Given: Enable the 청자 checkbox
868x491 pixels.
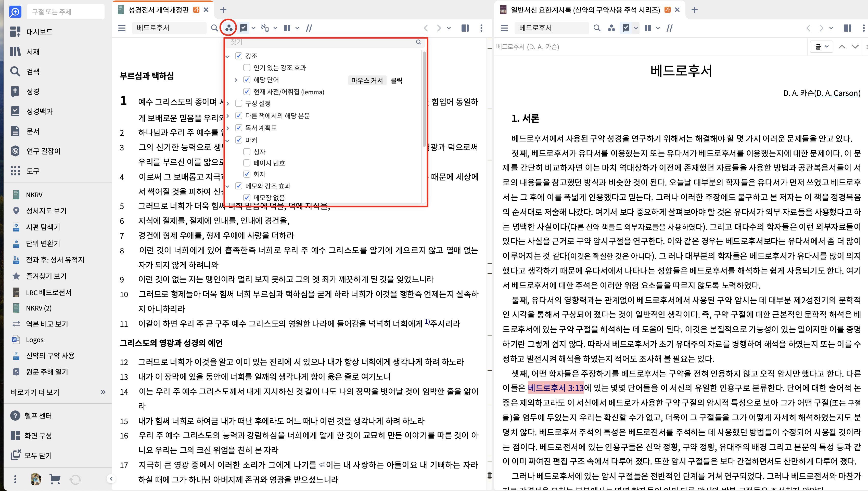Looking at the screenshot, I should point(247,152).
